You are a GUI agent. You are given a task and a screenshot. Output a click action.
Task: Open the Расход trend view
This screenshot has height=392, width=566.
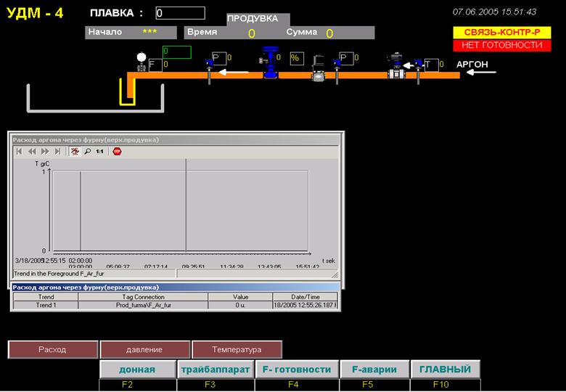[53, 349]
